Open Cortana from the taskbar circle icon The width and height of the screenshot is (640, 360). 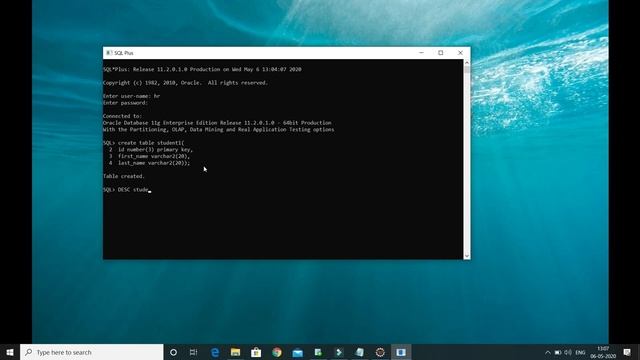coord(173,352)
